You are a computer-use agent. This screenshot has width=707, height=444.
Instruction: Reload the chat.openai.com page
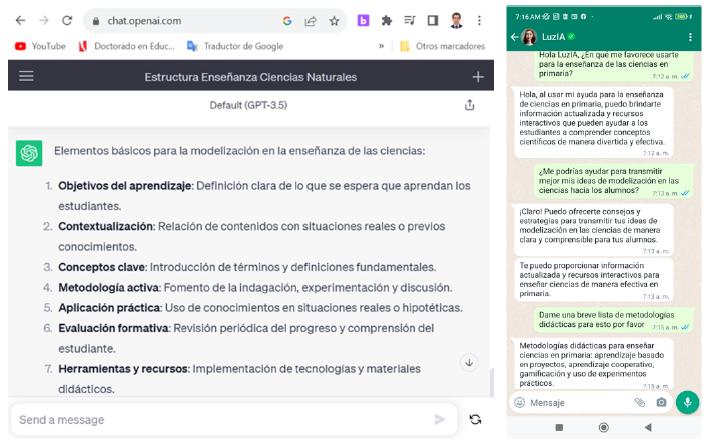[67, 20]
